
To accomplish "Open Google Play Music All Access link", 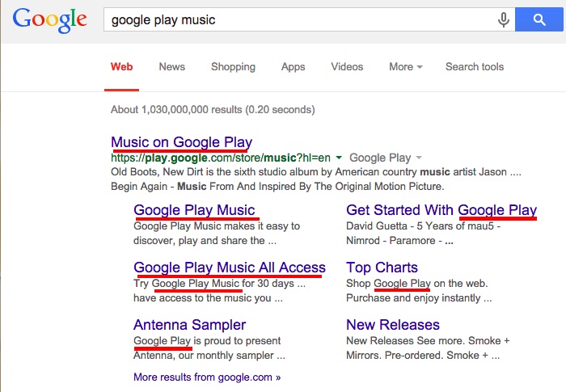I will tap(230, 268).
